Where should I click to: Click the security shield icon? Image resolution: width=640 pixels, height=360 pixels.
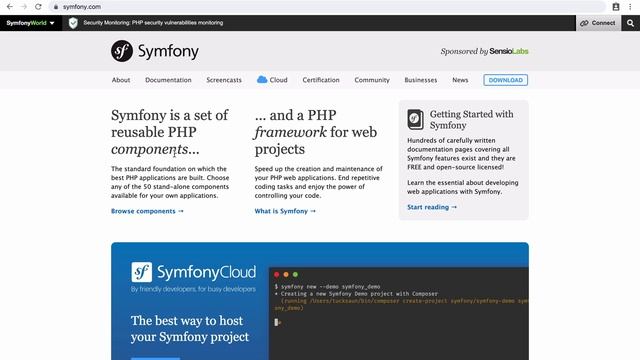coord(73,23)
